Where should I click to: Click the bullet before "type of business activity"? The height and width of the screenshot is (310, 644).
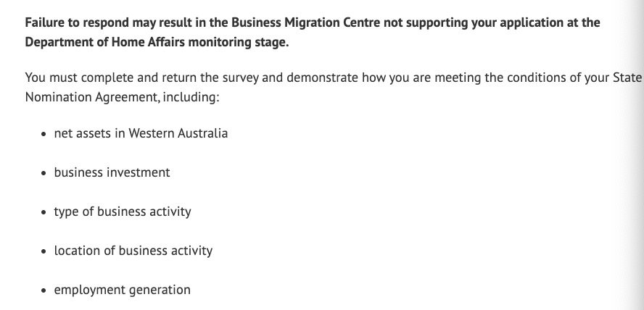[45, 212]
